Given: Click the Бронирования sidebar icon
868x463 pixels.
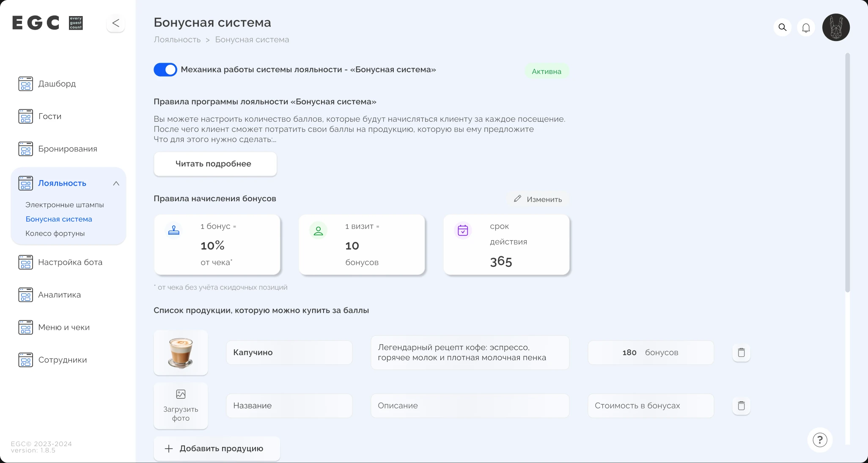Looking at the screenshot, I should pos(25,149).
